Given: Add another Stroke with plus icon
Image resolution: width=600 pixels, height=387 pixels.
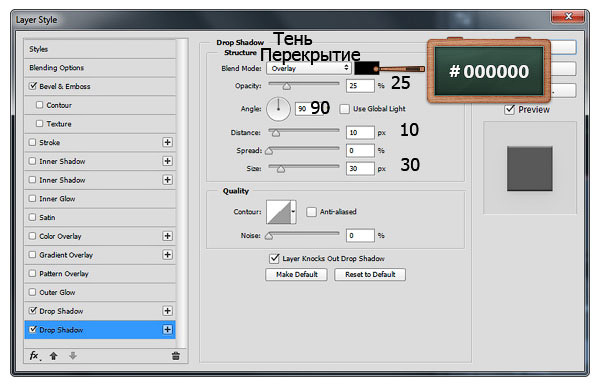Looking at the screenshot, I should (167, 142).
